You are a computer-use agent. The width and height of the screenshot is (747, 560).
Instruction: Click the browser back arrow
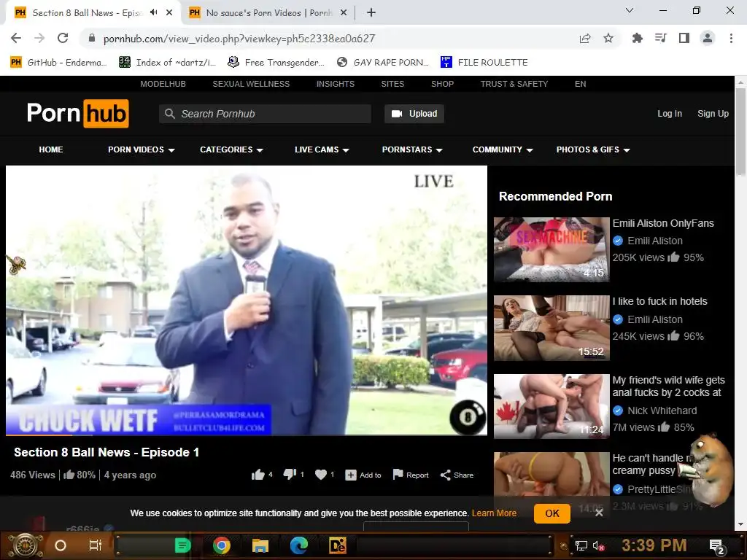point(16,38)
